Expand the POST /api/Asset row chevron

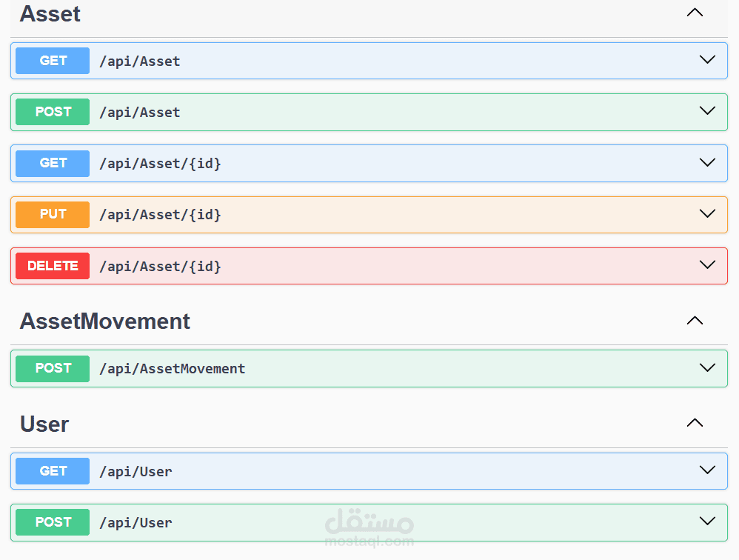click(707, 110)
